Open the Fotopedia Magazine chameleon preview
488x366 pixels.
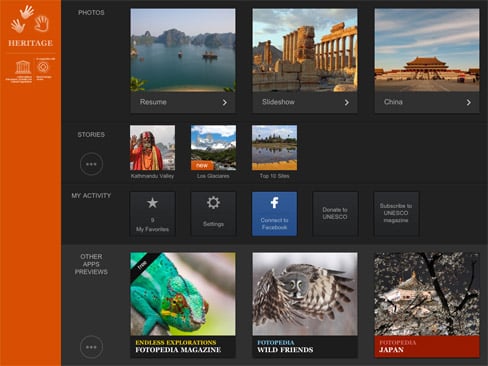tap(183, 294)
